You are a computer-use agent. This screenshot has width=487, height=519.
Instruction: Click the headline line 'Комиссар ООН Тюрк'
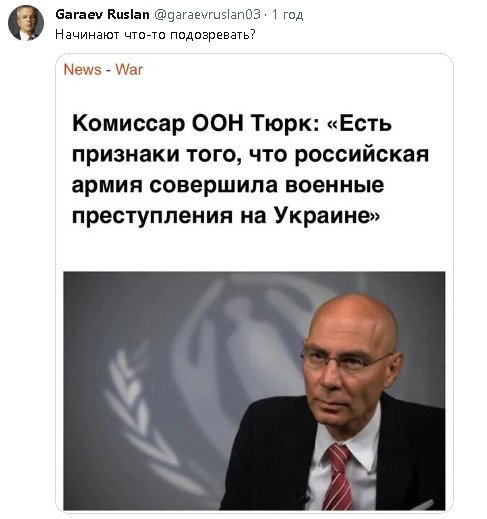(195, 123)
